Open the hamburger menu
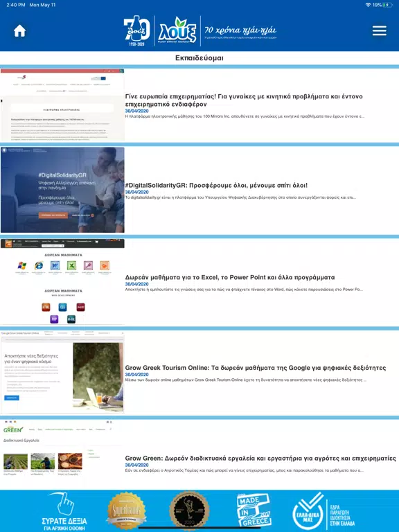 [380, 30]
